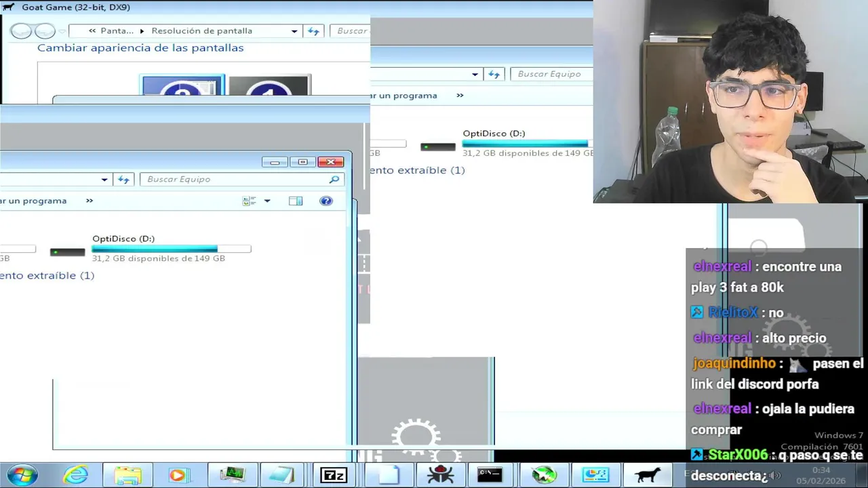Viewport: 868px width, 488px height.
Task: Open the bug icon app on taskbar
Action: coord(440,476)
